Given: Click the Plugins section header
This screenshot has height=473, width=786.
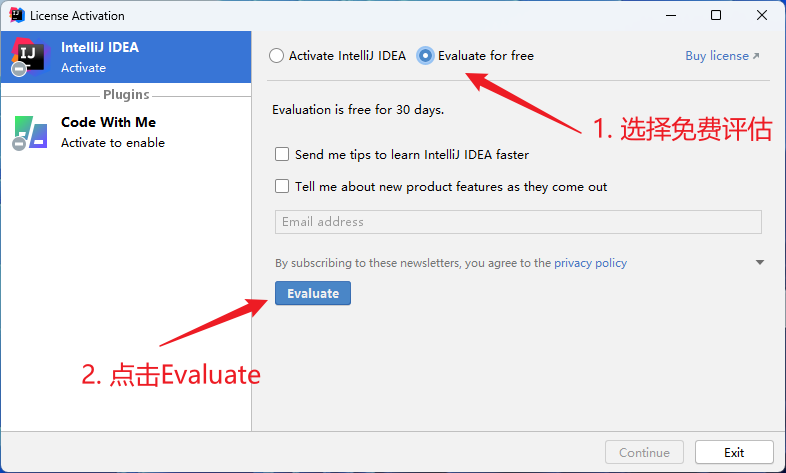Looking at the screenshot, I should (x=126, y=95).
